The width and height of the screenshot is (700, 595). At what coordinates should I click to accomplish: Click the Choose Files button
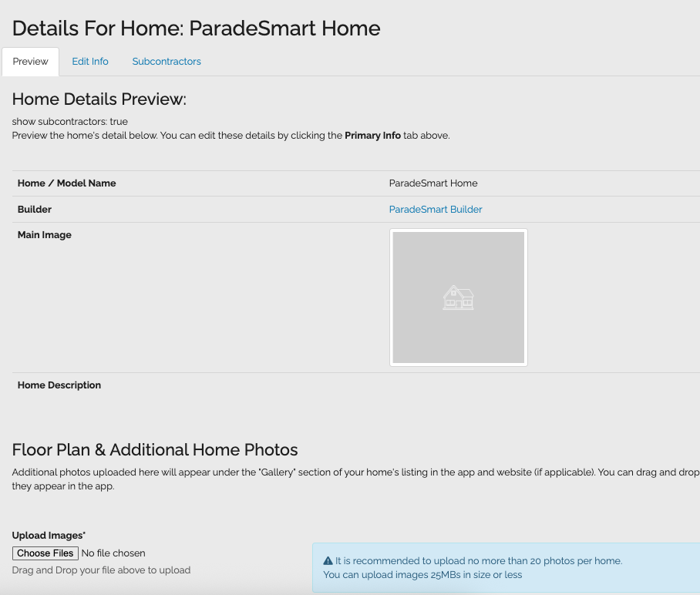pyautogui.click(x=45, y=553)
